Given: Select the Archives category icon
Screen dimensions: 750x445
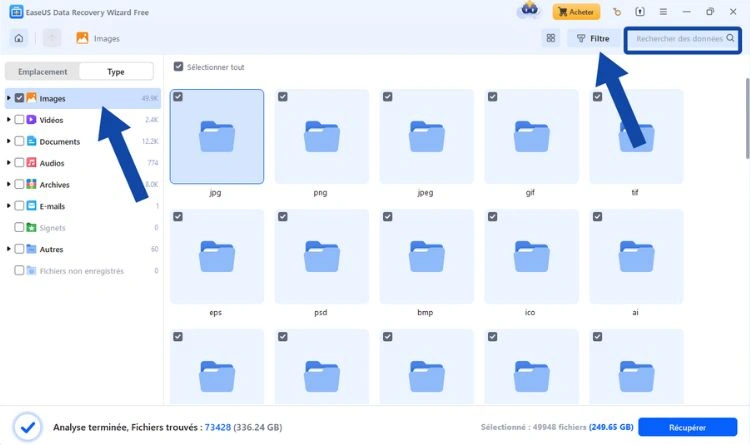Looking at the screenshot, I should click(31, 184).
